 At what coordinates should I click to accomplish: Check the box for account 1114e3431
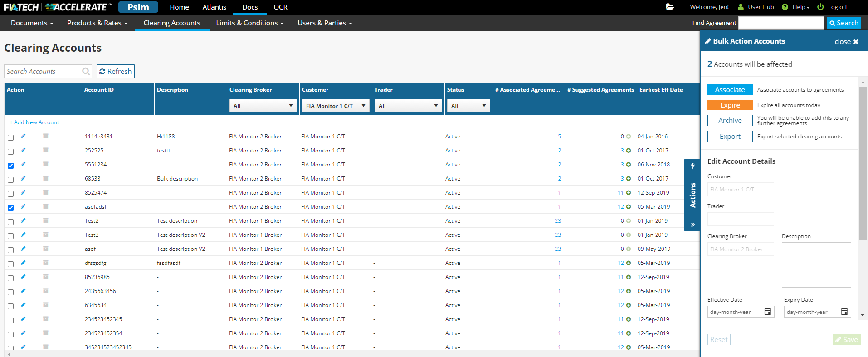pos(11,137)
